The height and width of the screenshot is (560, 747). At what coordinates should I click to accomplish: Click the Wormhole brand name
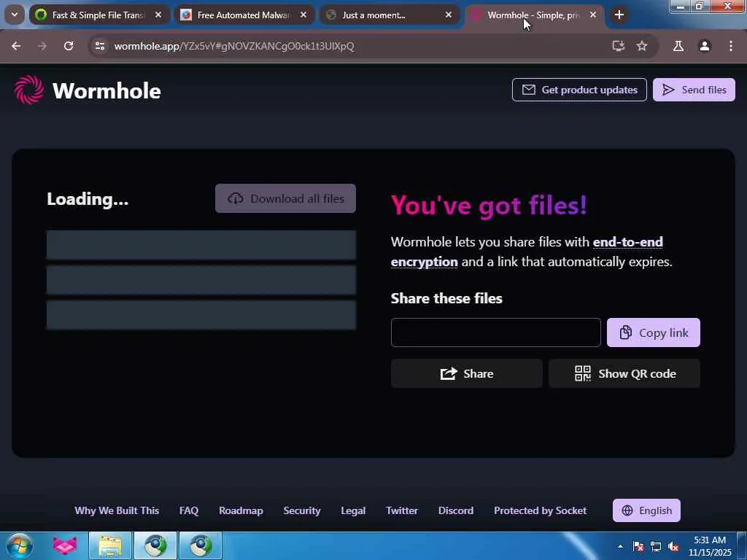pos(107,90)
